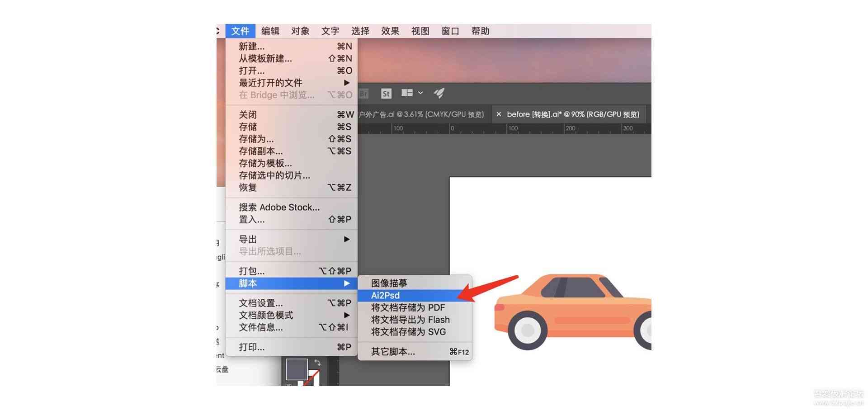This screenshot has height=410, width=868.
Task: Choose 文件信息... menu entry
Action: [x=292, y=327]
